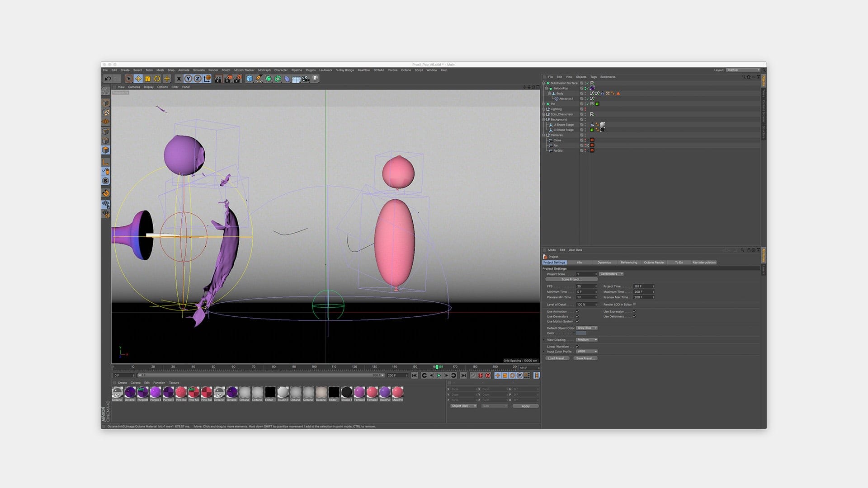Click the Floor environment grid icon

(297, 79)
